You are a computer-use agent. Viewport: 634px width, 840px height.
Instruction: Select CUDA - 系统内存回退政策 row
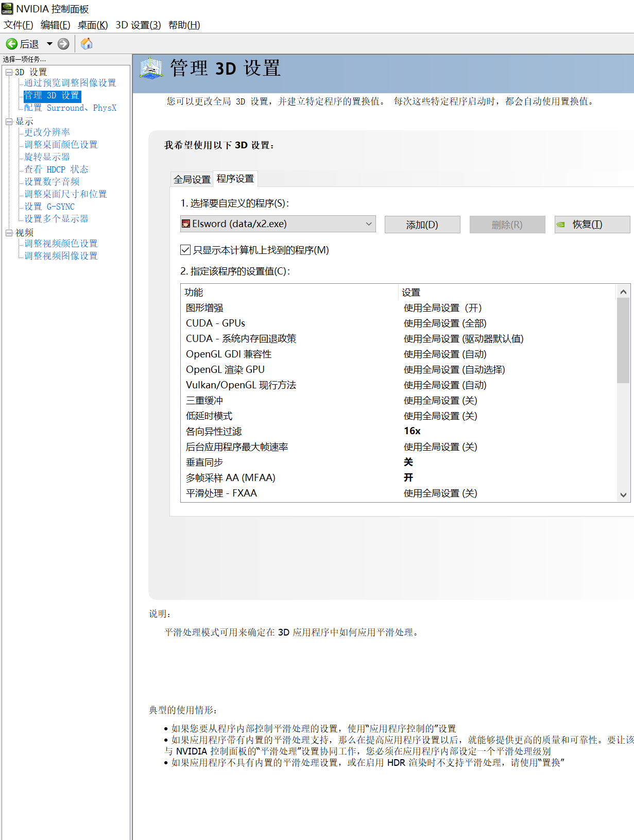pyautogui.click(x=399, y=339)
